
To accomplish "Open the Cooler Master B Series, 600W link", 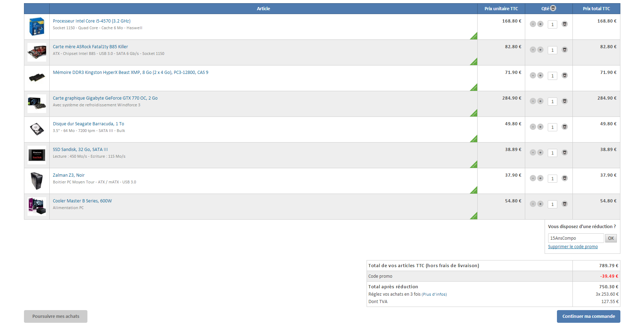I will pyautogui.click(x=82, y=201).
